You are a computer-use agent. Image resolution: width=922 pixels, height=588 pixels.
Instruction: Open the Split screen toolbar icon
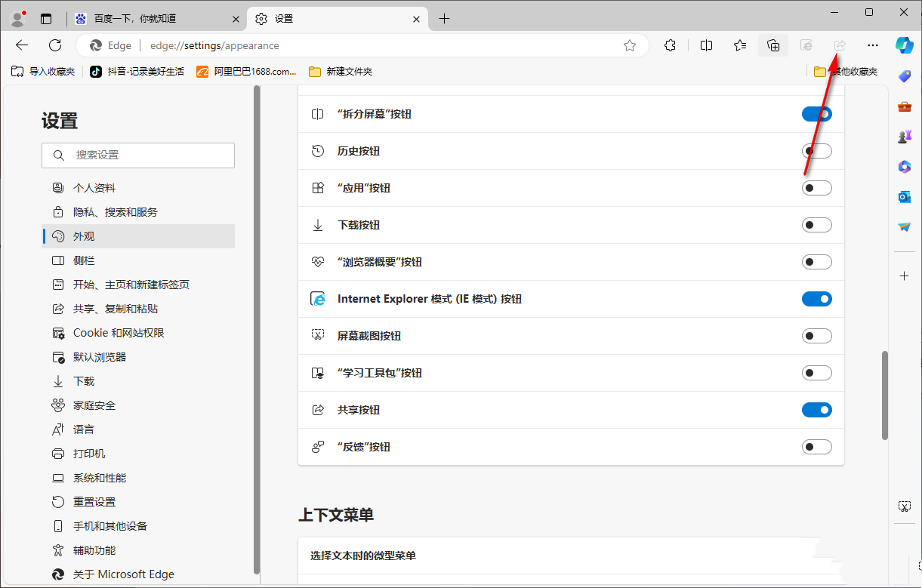click(x=706, y=45)
